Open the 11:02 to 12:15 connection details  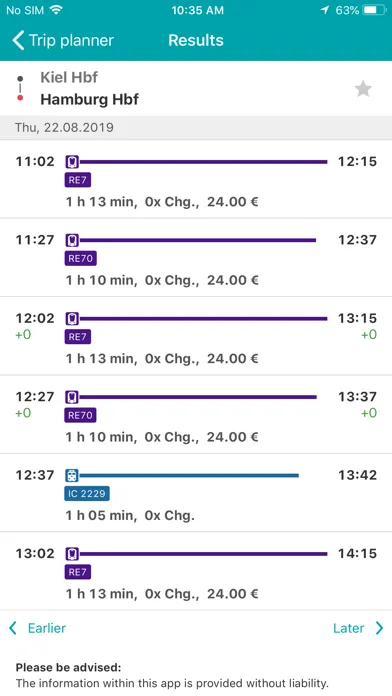196,179
